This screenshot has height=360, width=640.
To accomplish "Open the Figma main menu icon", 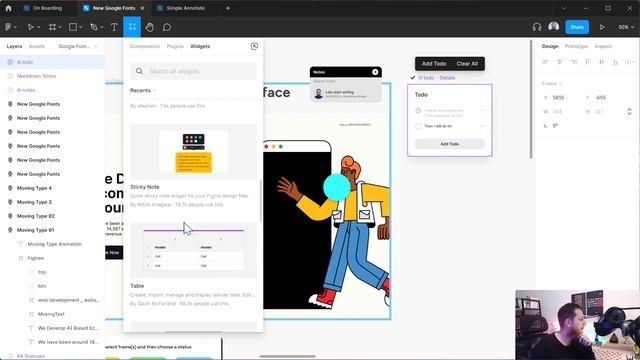I will point(8,27).
